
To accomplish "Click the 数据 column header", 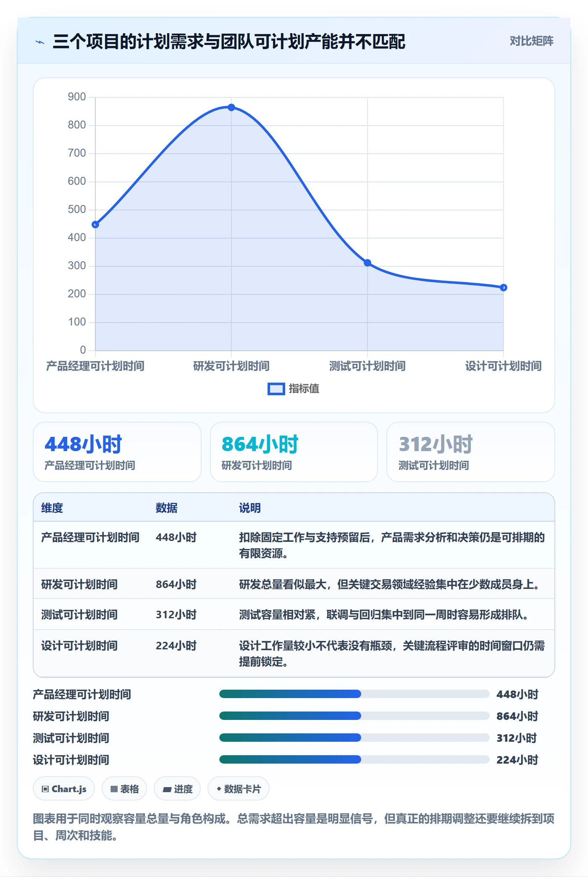I will coord(167,508).
